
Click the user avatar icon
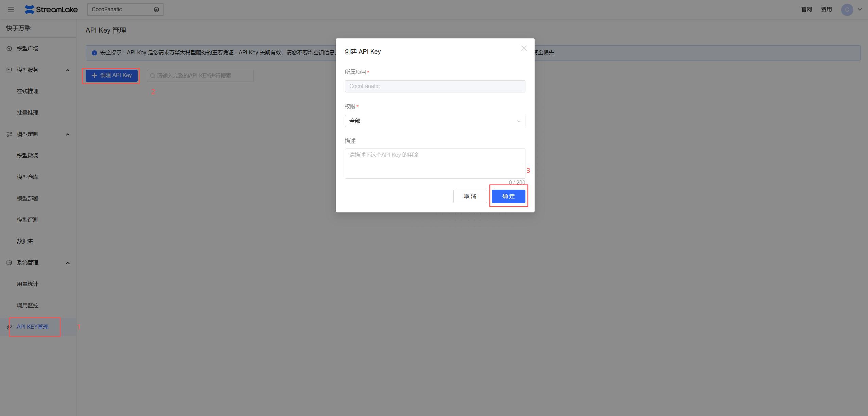(847, 10)
